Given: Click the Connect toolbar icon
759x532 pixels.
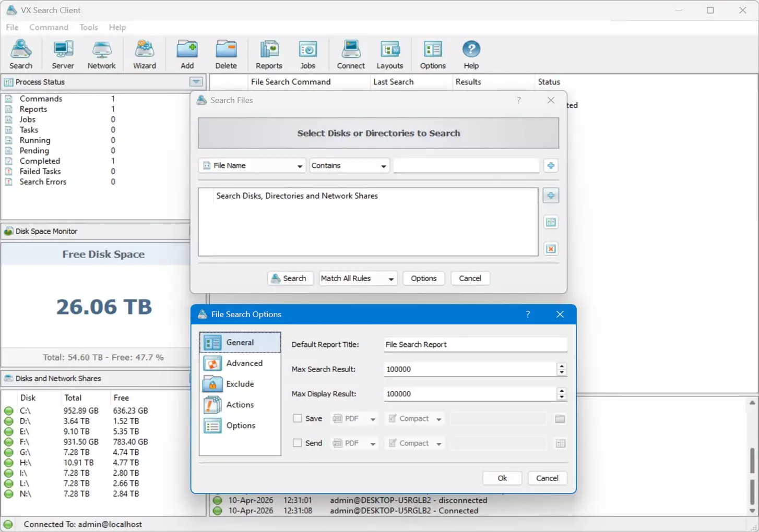Looking at the screenshot, I should click(x=350, y=54).
